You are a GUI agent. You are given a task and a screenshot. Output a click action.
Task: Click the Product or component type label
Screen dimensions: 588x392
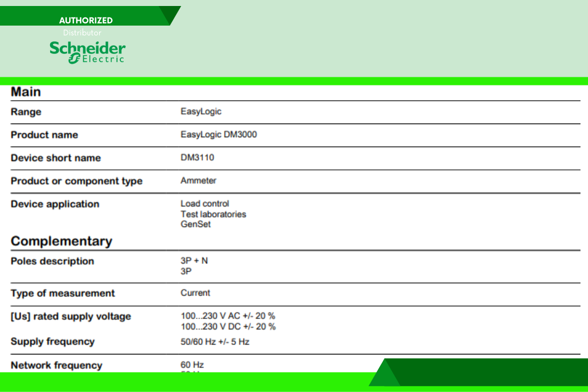77,181
